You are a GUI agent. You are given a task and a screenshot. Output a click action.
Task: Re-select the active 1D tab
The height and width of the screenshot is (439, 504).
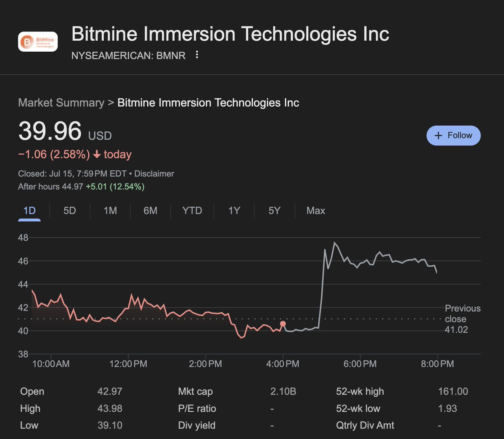click(x=29, y=210)
